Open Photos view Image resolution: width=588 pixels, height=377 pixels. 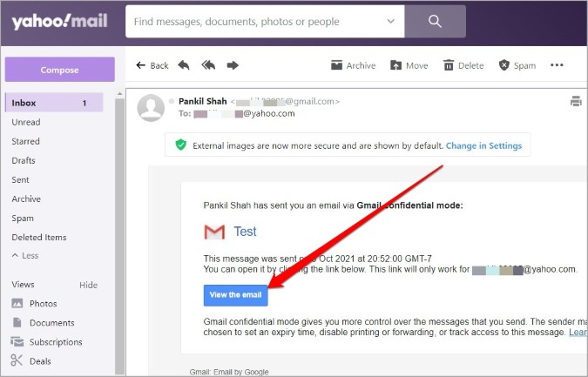(34, 304)
